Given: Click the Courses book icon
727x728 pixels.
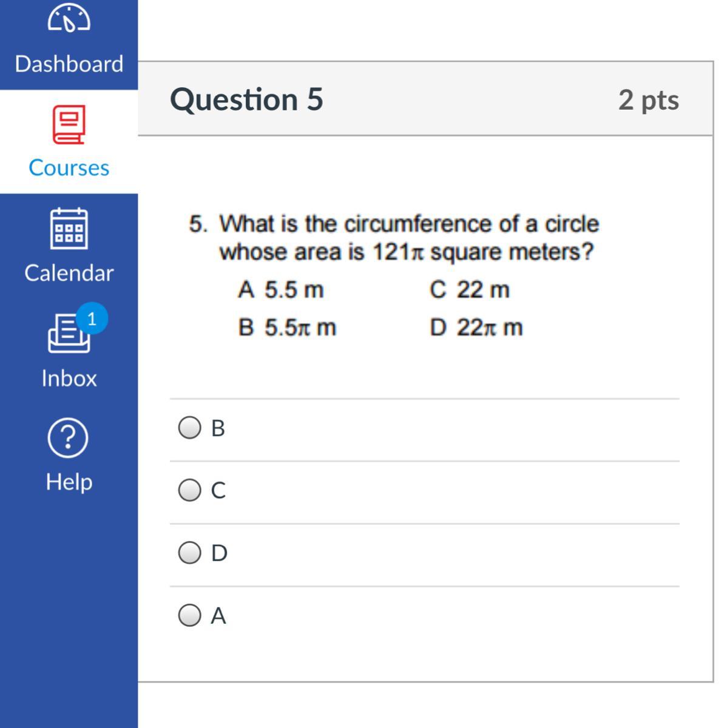Looking at the screenshot, I should (x=69, y=124).
